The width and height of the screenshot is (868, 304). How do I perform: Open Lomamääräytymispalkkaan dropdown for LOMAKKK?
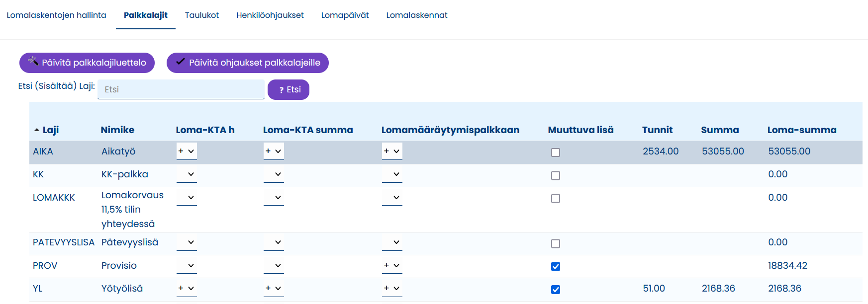pyautogui.click(x=392, y=197)
